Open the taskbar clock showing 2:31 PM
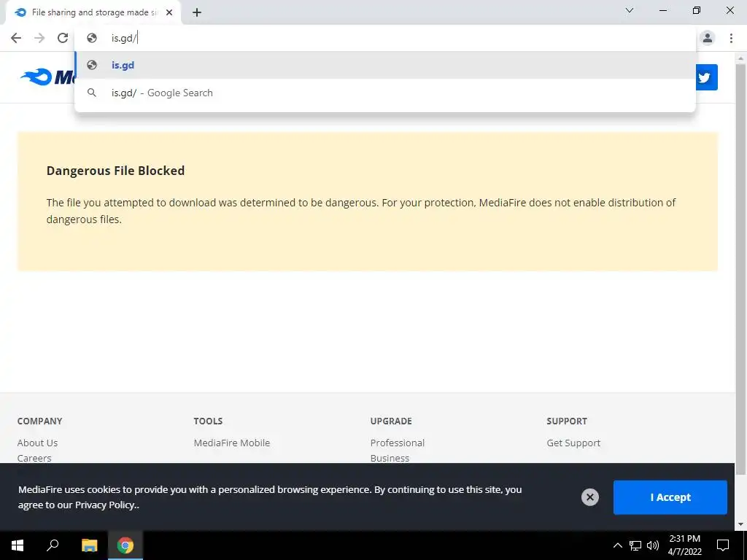747x560 pixels. pos(684,545)
